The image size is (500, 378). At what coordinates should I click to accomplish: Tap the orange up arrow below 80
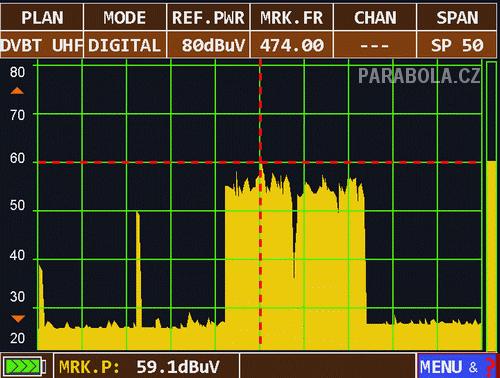pos(17,91)
